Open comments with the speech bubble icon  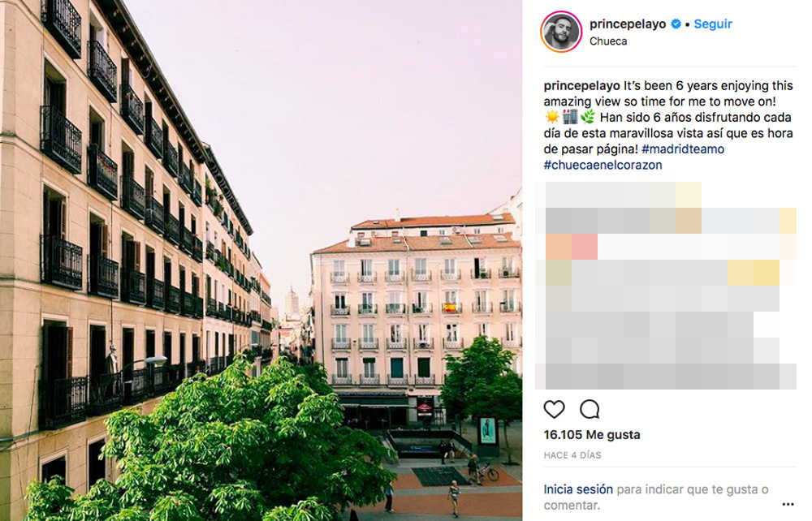pyautogui.click(x=590, y=409)
